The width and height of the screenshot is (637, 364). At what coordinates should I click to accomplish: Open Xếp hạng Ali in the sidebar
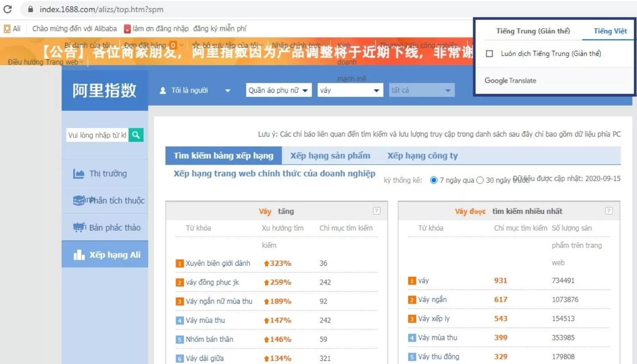point(105,254)
